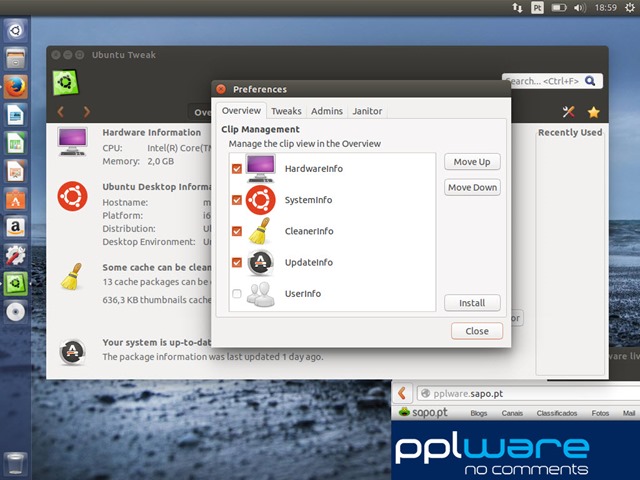Select the UserInfo row label
Viewport: 640px width, 480px height.
(x=302, y=293)
